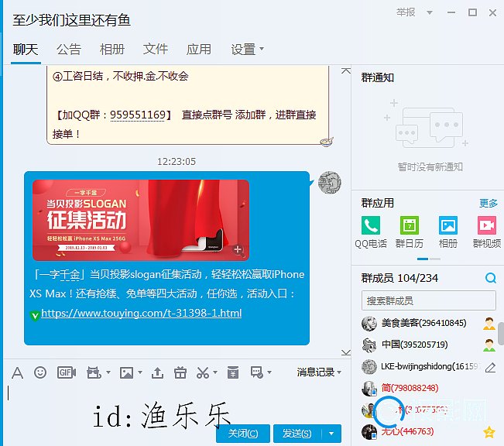Expand the image picker dropdown arrow
Screen dimensions: 504x446
point(140,372)
